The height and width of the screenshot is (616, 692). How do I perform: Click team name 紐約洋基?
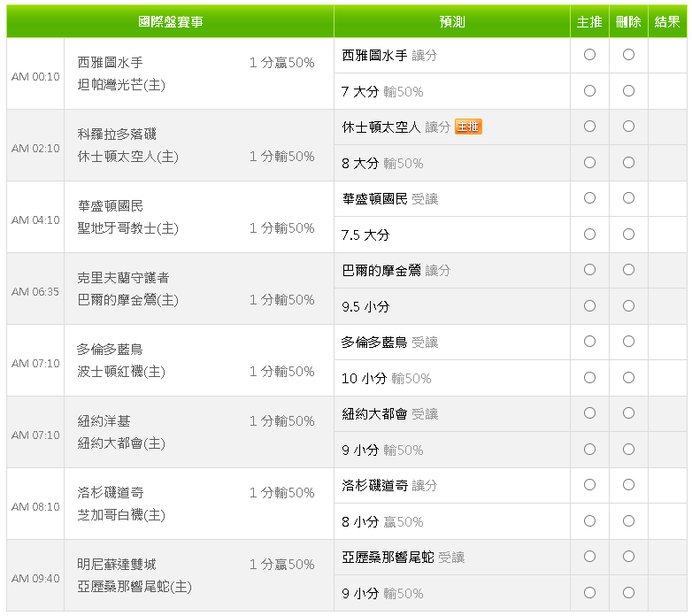(x=104, y=421)
